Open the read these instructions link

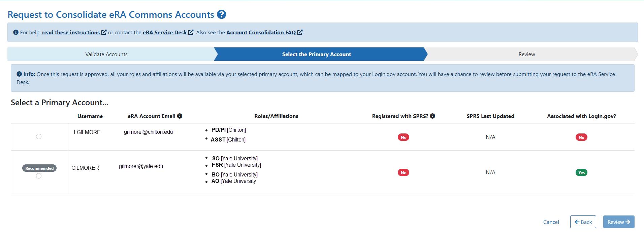point(71,32)
